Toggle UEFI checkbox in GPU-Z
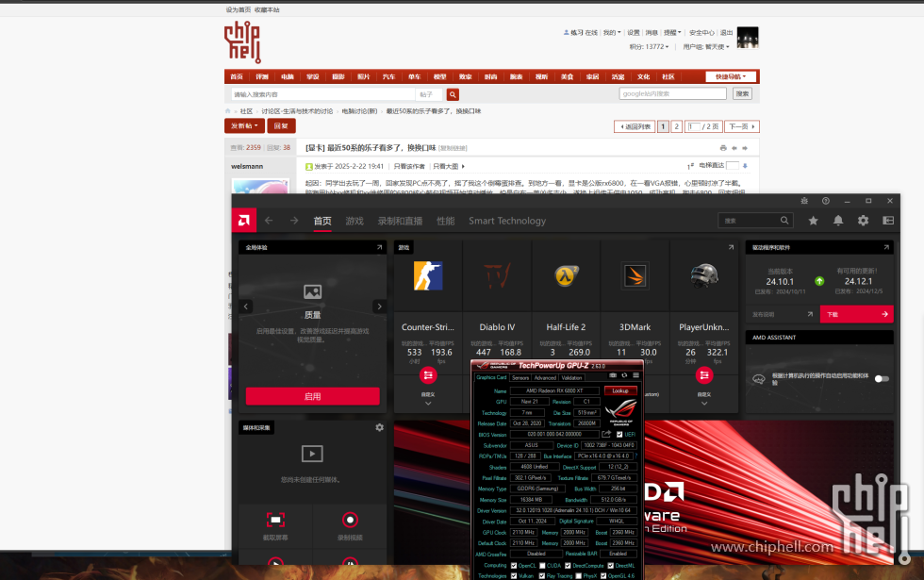Image resolution: width=924 pixels, height=580 pixels. pyautogui.click(x=619, y=435)
